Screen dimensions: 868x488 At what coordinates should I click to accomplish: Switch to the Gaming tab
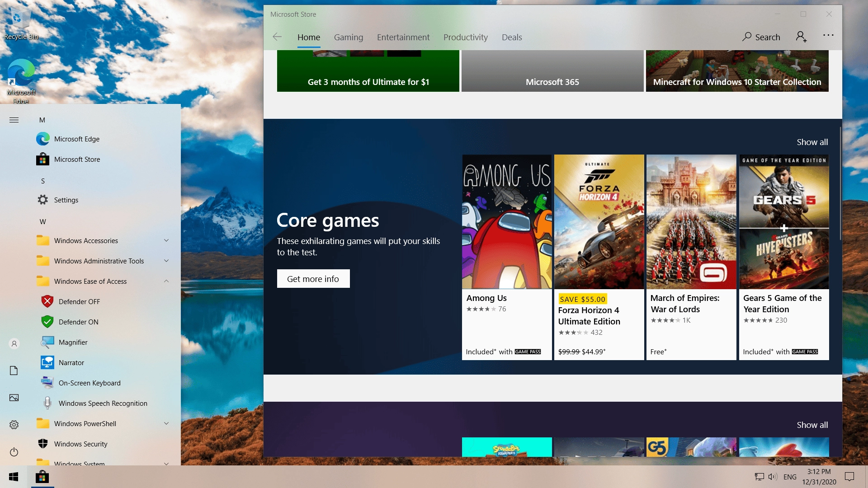349,37
